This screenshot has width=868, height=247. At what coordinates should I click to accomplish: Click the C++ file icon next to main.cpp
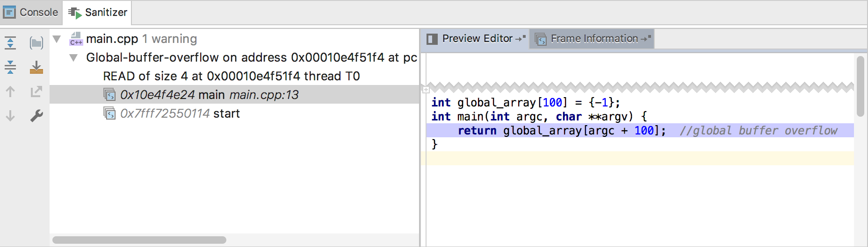click(76, 39)
